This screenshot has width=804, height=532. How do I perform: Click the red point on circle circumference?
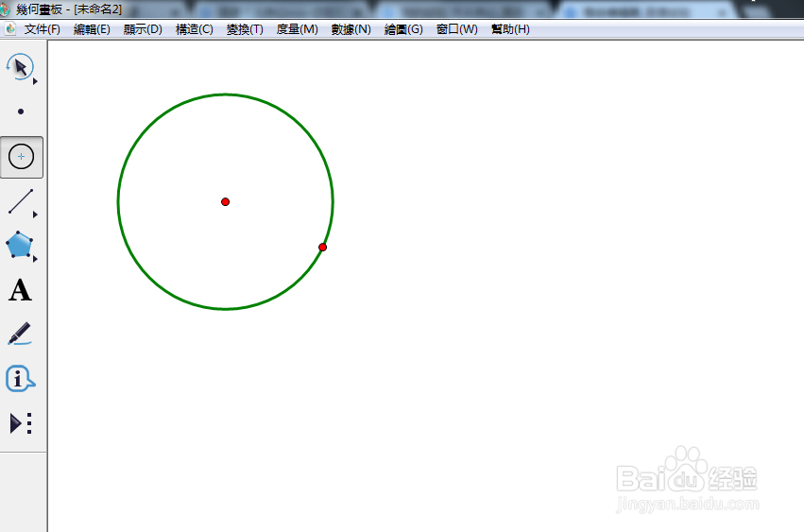(322, 248)
